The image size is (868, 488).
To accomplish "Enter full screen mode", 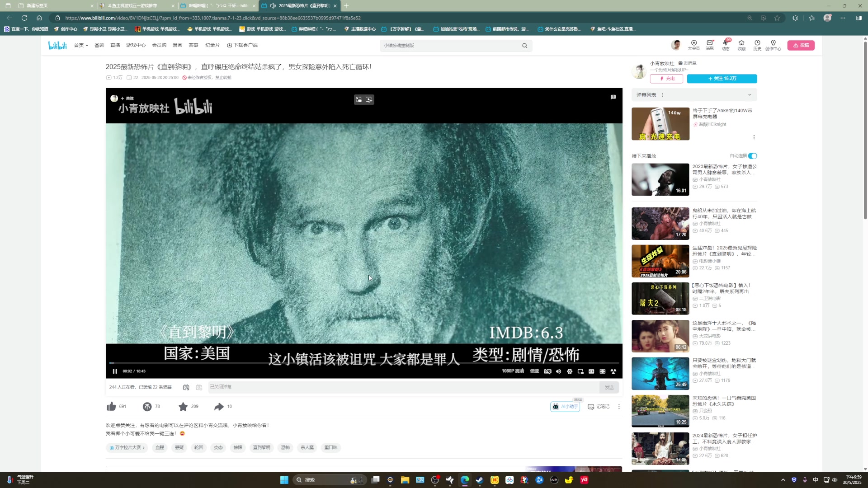I will coord(613,371).
